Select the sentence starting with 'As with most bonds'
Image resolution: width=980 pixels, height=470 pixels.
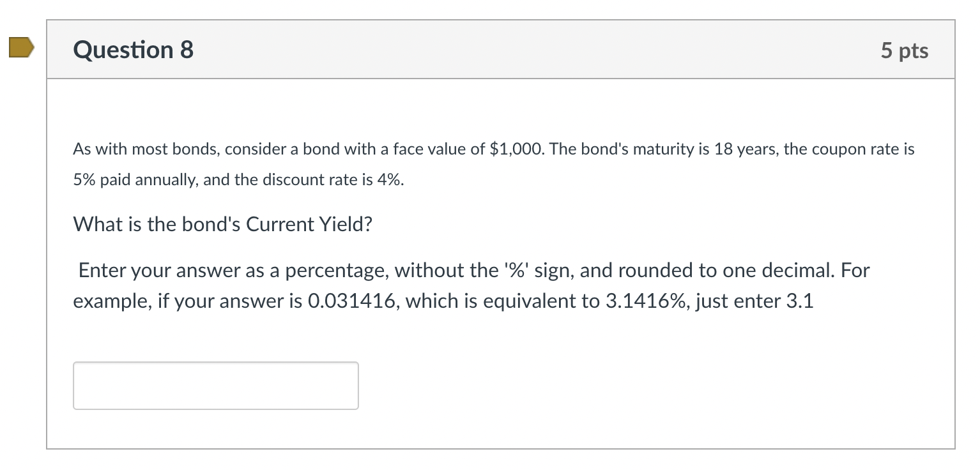[x=492, y=149]
